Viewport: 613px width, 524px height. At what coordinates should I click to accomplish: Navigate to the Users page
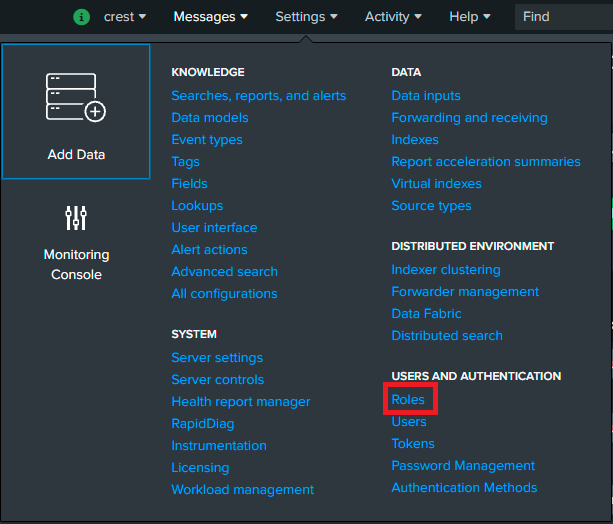(409, 422)
